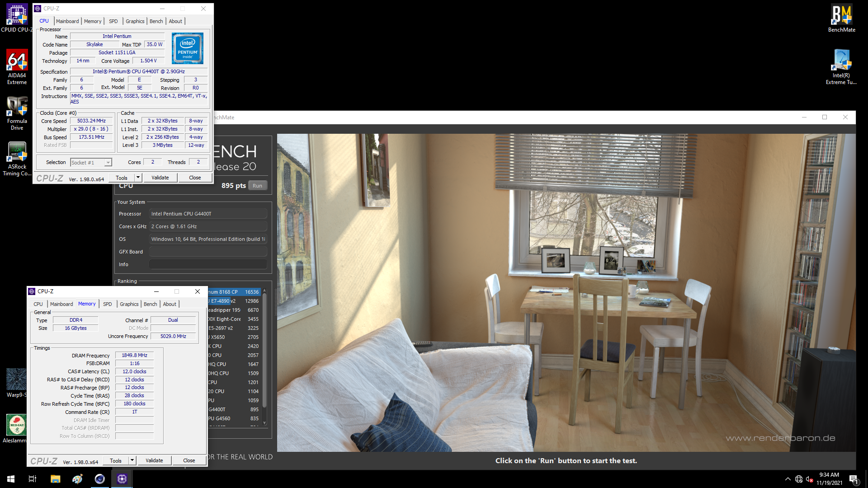Viewport: 868px width, 488px height.
Task: Open network status tray icon
Action: (799, 479)
